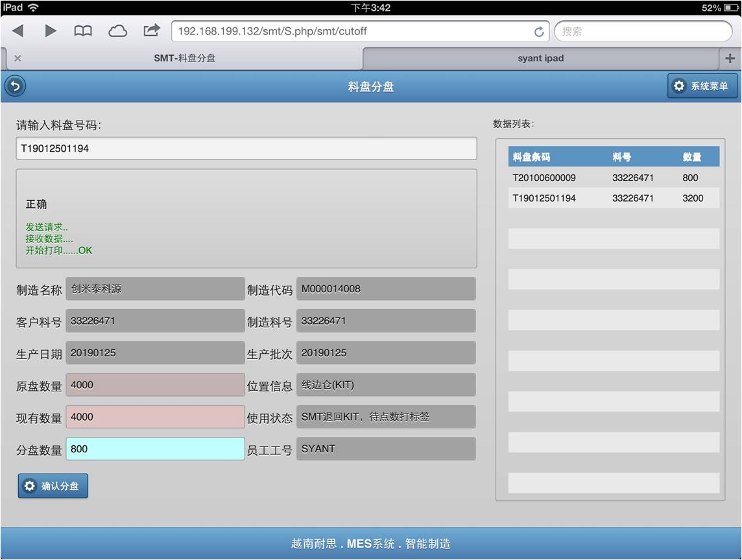Open a new tab with the plus icon
The image size is (742, 560).
click(730, 58)
